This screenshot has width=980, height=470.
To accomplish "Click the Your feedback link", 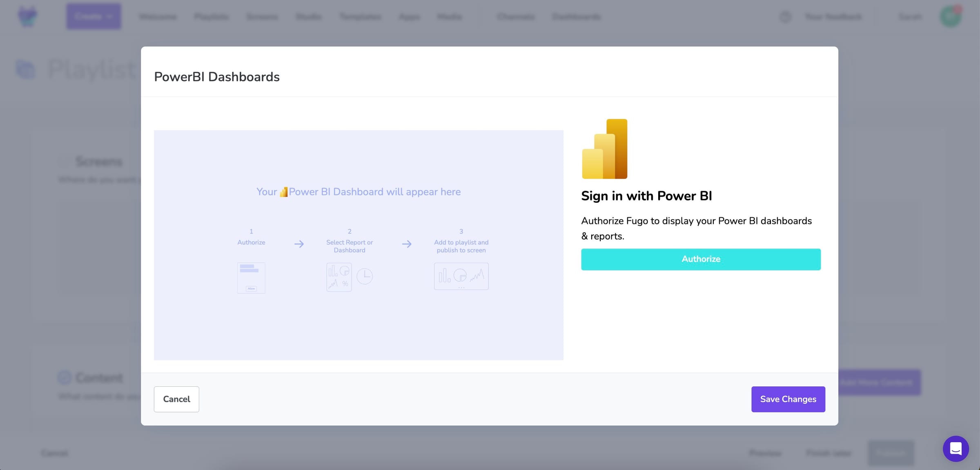I will coord(833,17).
